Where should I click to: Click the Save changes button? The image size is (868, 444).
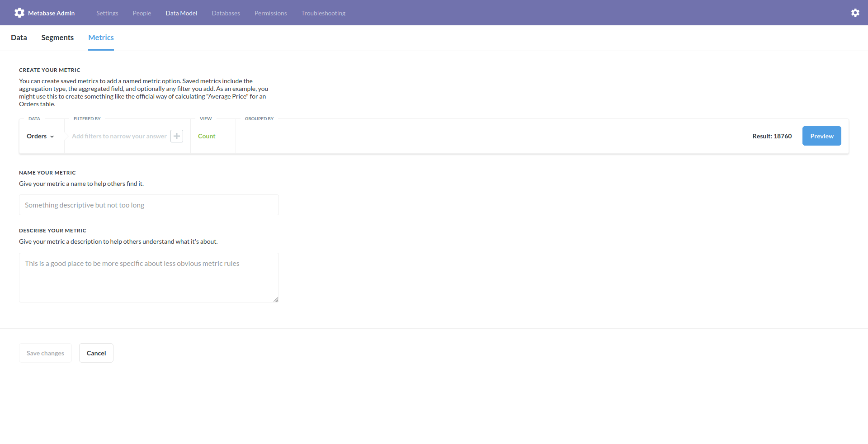tap(45, 353)
